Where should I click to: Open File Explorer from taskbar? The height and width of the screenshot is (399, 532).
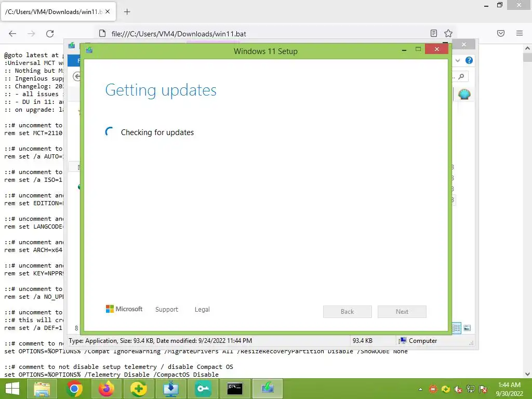(x=42, y=389)
